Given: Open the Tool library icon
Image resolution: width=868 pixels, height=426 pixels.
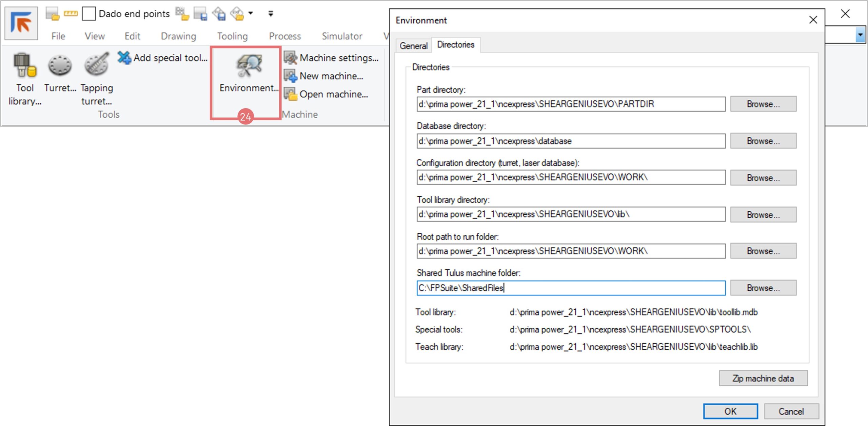Looking at the screenshot, I should point(25,66).
